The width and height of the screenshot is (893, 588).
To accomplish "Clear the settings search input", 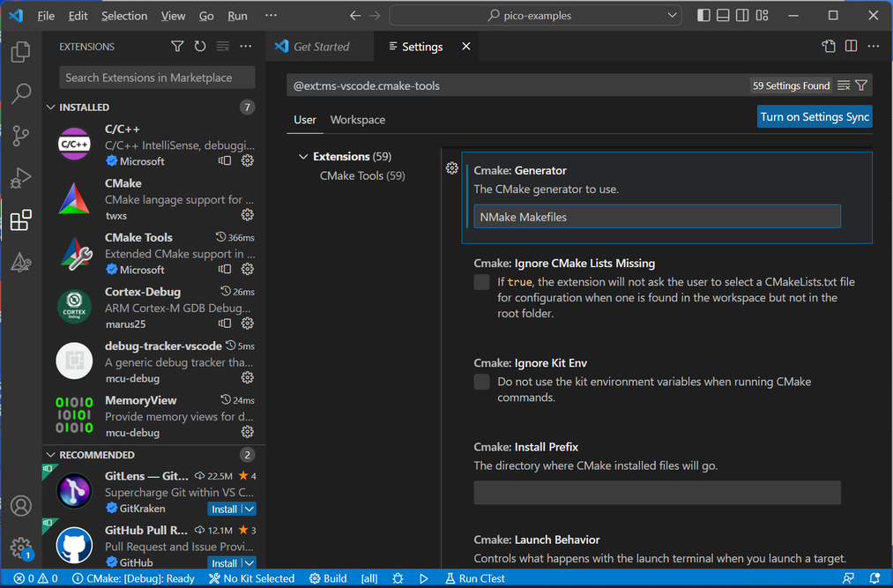I will click(844, 86).
